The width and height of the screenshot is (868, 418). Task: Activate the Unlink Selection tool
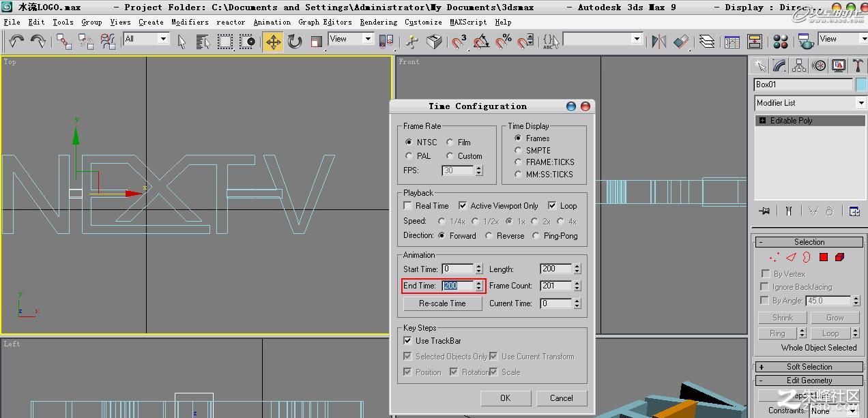point(86,42)
